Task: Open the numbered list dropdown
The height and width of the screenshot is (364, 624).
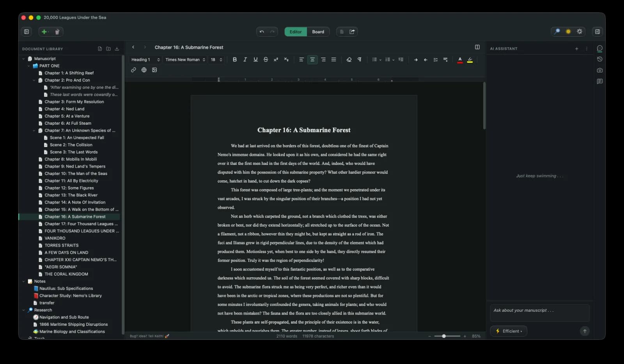Action: [x=389, y=60]
